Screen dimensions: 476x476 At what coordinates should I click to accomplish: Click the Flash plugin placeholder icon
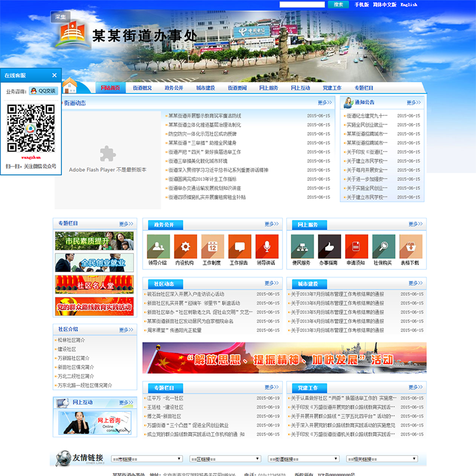click(108, 154)
